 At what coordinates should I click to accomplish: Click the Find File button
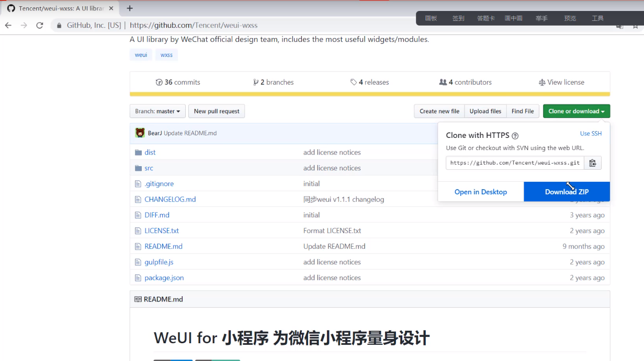point(523,111)
